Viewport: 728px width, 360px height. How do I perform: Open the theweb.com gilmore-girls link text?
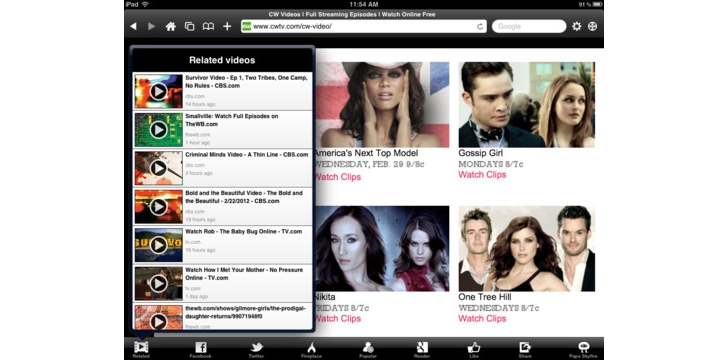245,312
